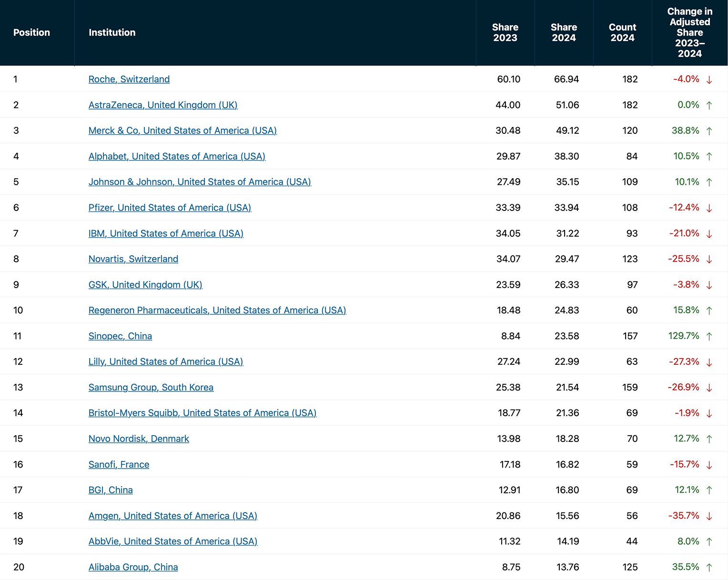
Task: Visit the Johnson & Johnson link
Action: click(x=200, y=182)
